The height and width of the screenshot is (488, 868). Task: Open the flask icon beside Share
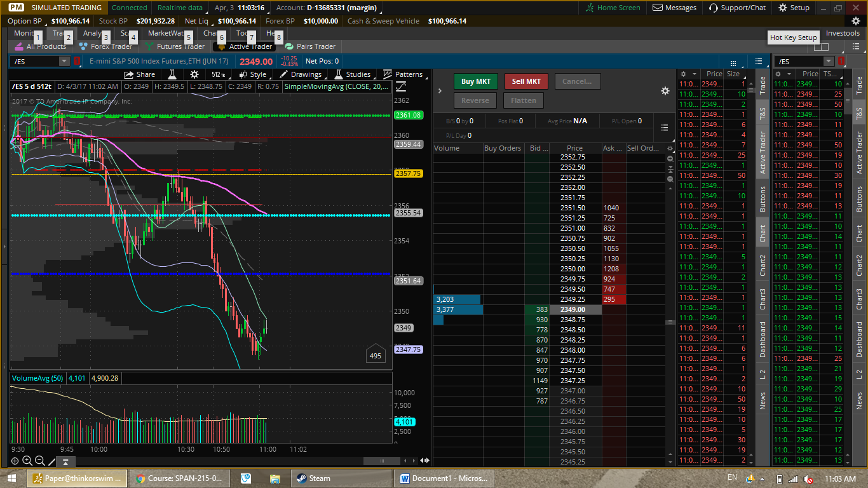pos(172,74)
